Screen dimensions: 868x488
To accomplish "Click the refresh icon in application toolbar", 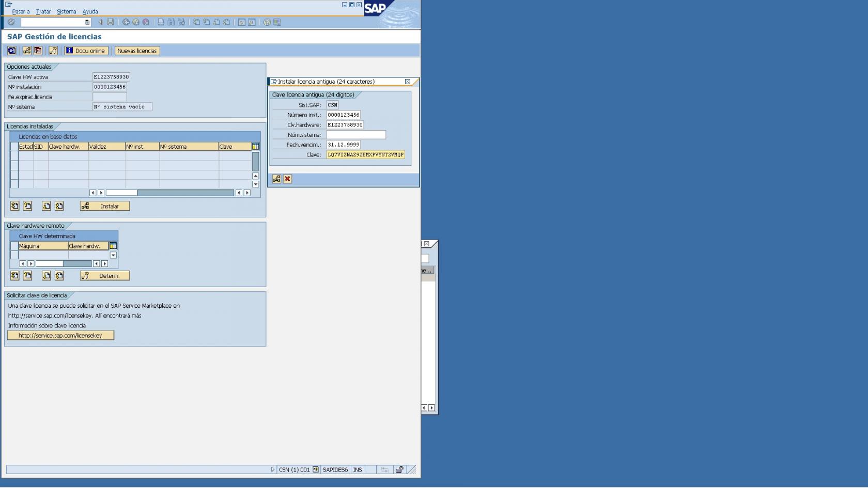I will 11,51.
